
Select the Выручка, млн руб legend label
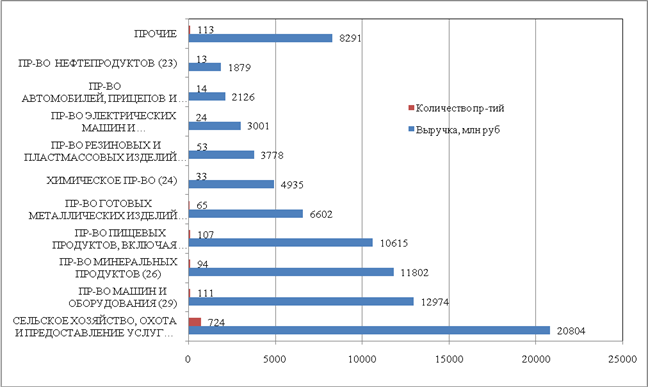(457, 130)
